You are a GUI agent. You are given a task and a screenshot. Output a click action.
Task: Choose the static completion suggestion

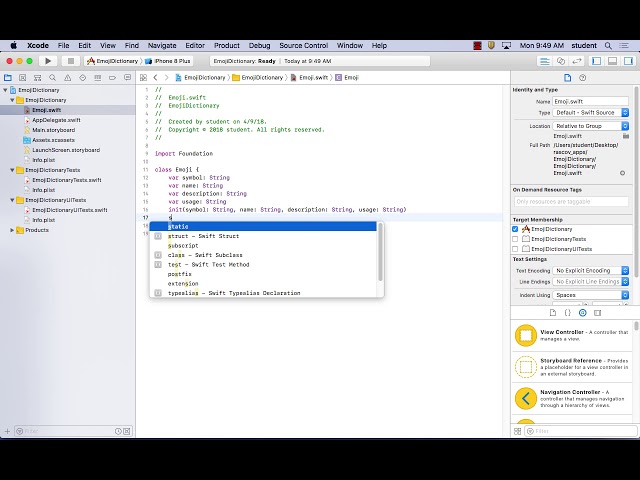263,227
